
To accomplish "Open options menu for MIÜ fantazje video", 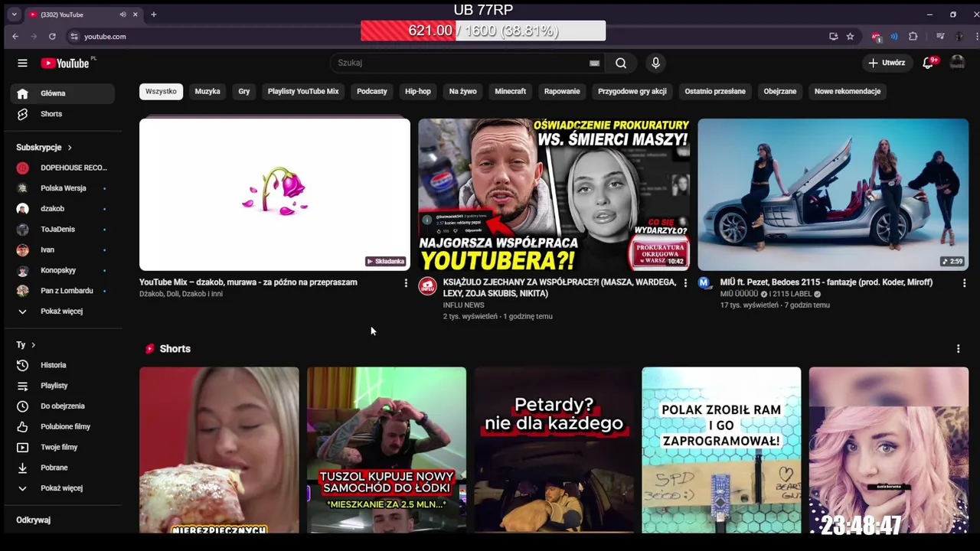I will (964, 283).
